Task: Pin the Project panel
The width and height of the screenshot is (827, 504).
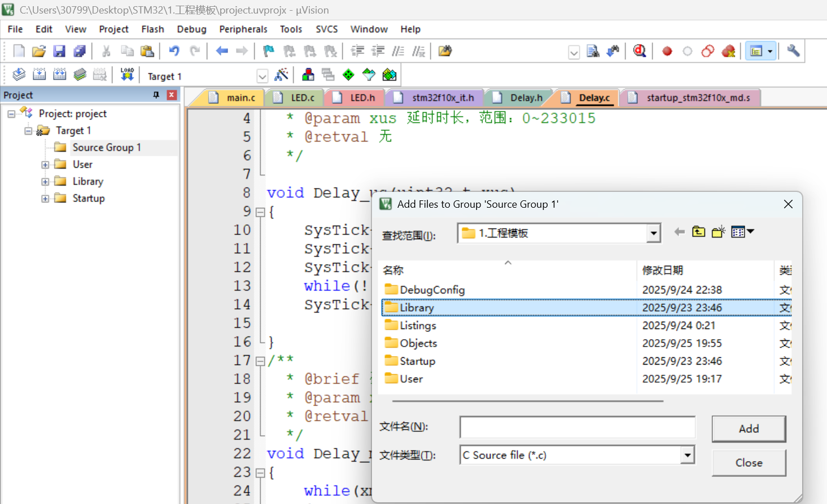Action: click(x=156, y=95)
